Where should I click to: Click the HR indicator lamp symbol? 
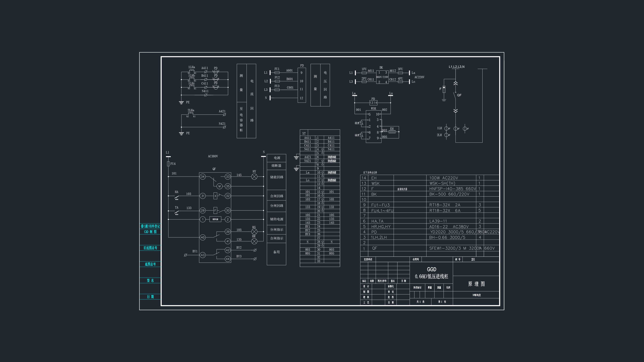(x=254, y=241)
